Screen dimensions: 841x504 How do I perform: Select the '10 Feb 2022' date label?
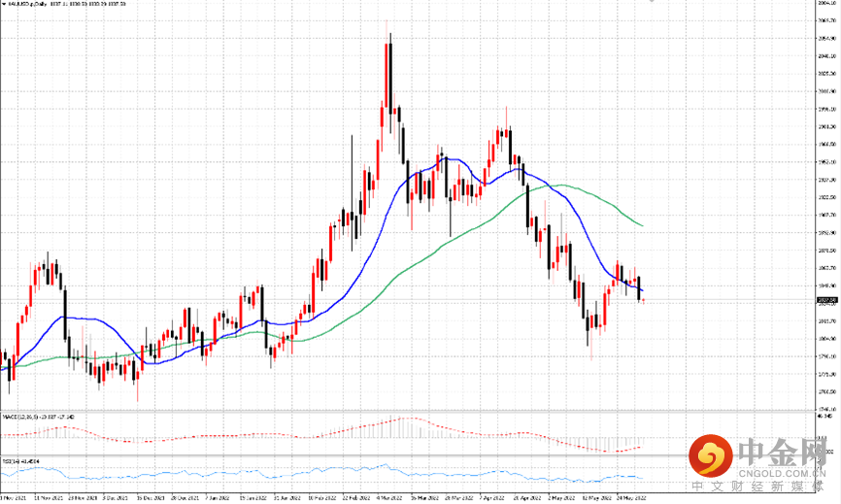click(321, 498)
